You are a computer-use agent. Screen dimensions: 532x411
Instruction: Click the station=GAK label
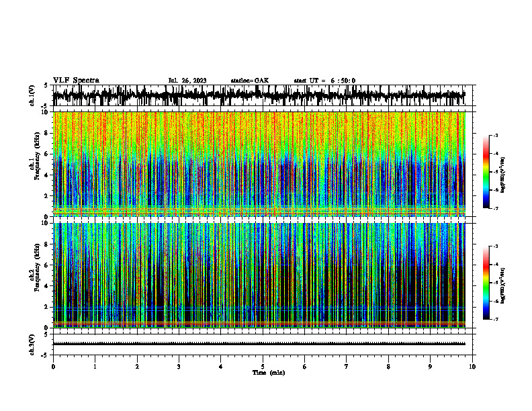tap(250, 81)
